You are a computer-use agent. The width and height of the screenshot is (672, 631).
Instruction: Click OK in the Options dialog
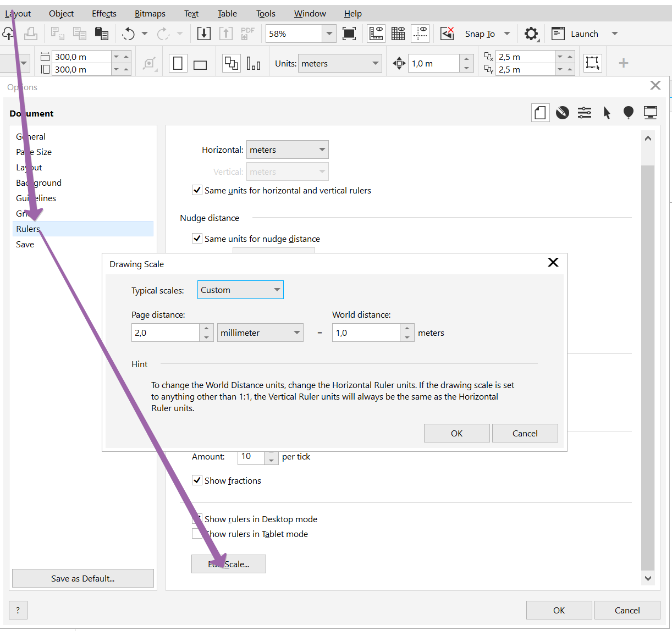click(x=559, y=610)
